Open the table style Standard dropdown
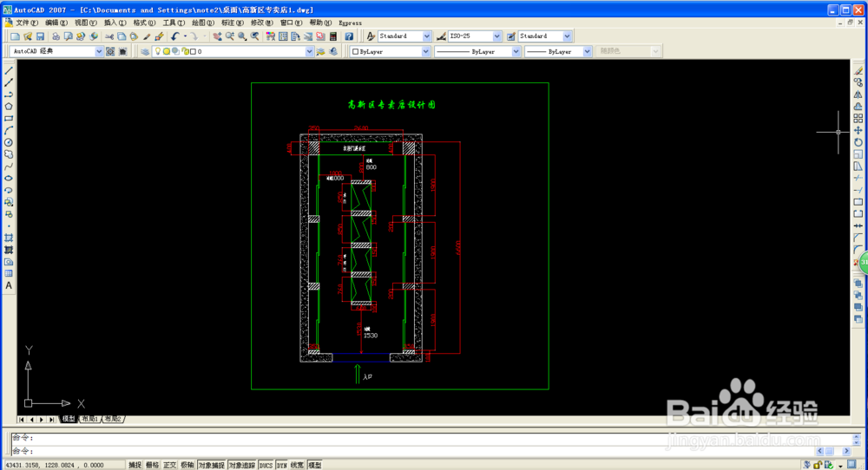This screenshot has width=868, height=470. 567,36
